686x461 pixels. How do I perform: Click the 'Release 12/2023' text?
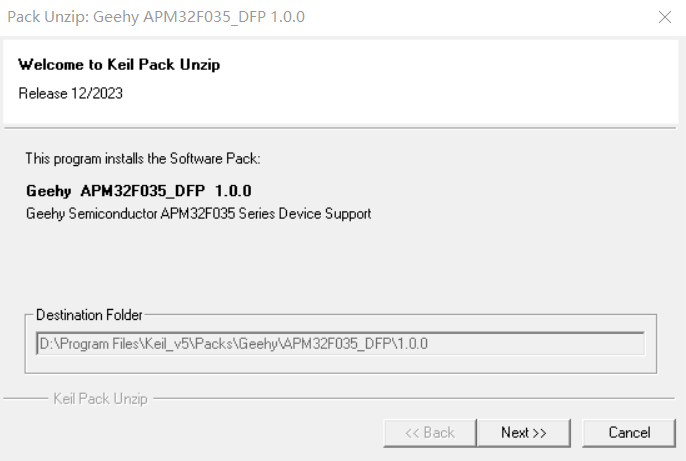click(70, 93)
